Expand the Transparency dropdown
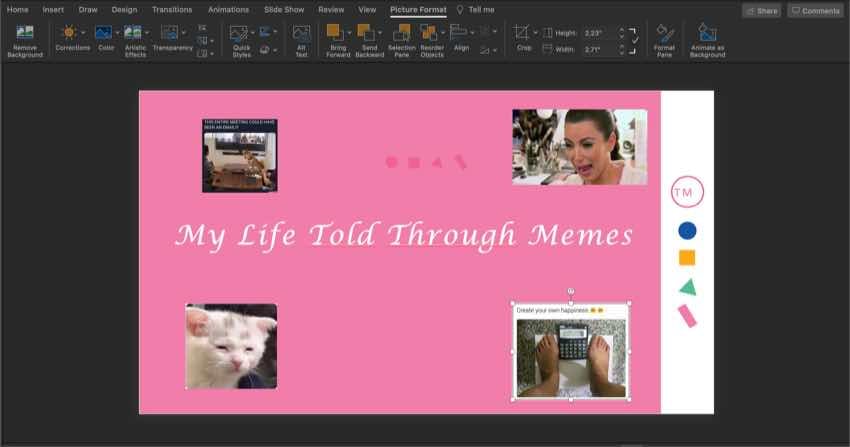Screen dimensions: 850x447 pos(183,32)
